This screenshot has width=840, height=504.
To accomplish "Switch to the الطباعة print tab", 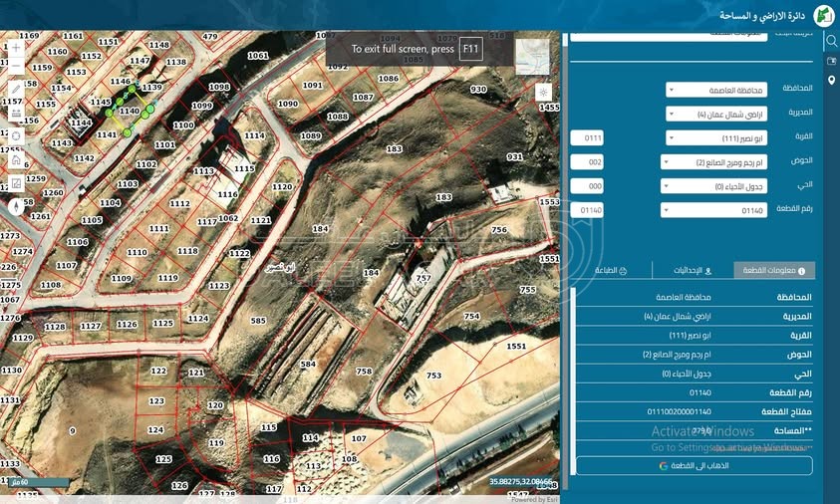I will point(610,270).
